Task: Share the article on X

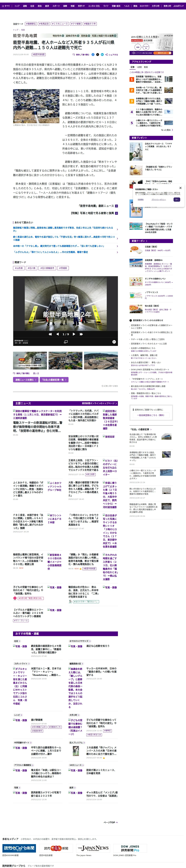Action: pyautogui.click(x=97, y=55)
